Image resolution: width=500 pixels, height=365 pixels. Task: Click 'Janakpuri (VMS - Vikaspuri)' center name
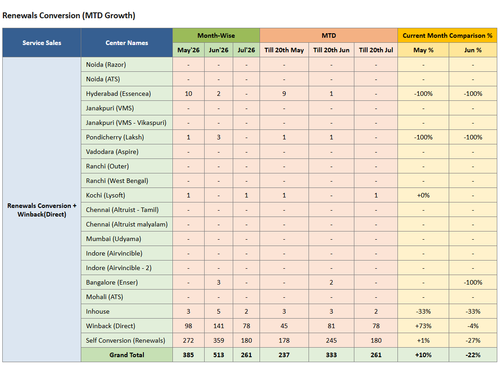click(126, 123)
